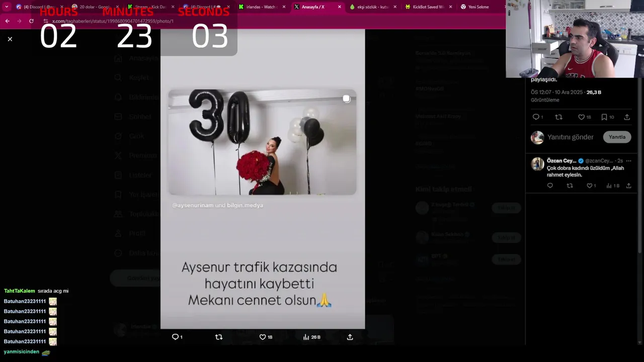
Task: Reply to Özcan's comment
Action: pyautogui.click(x=550, y=186)
